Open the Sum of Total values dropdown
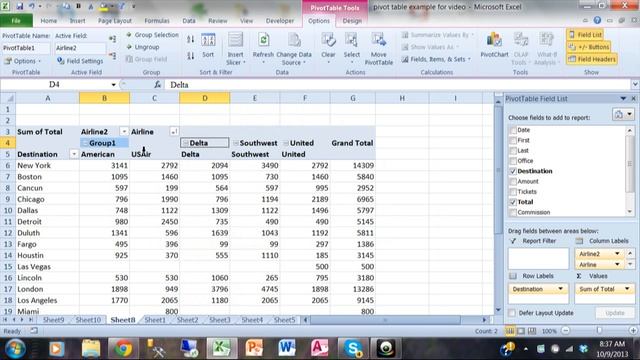 pos(627,289)
